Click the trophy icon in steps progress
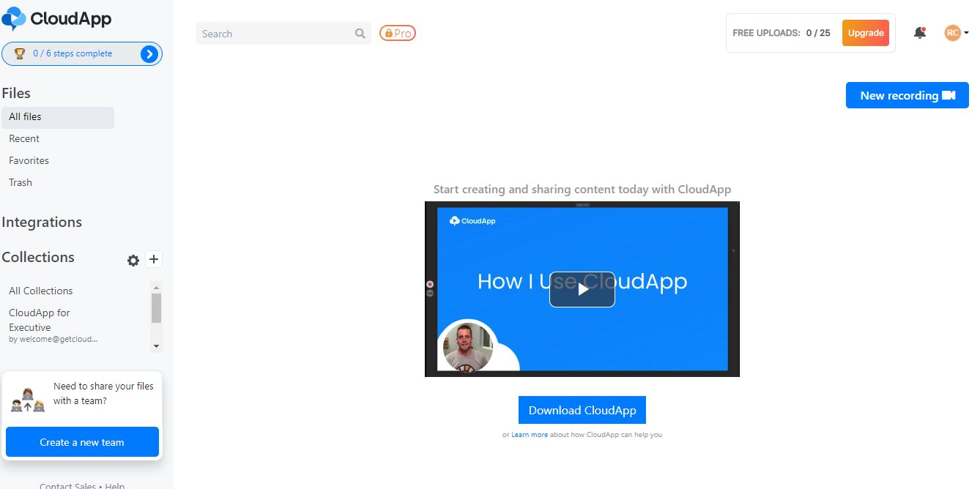 click(20, 53)
